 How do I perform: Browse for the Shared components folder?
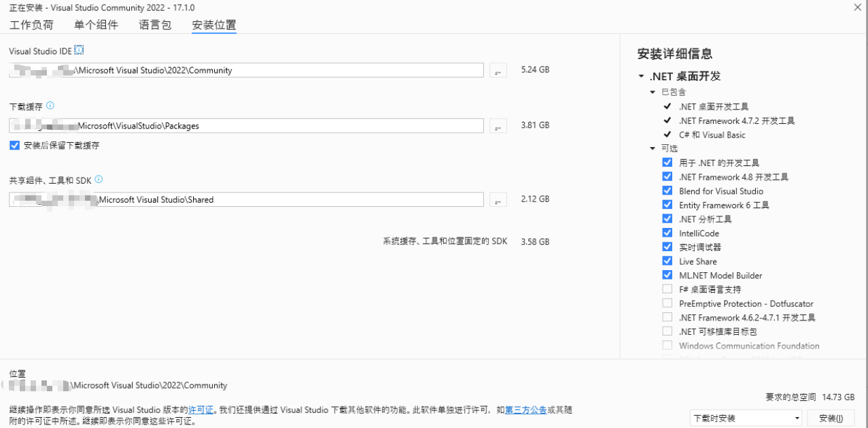[x=498, y=199]
